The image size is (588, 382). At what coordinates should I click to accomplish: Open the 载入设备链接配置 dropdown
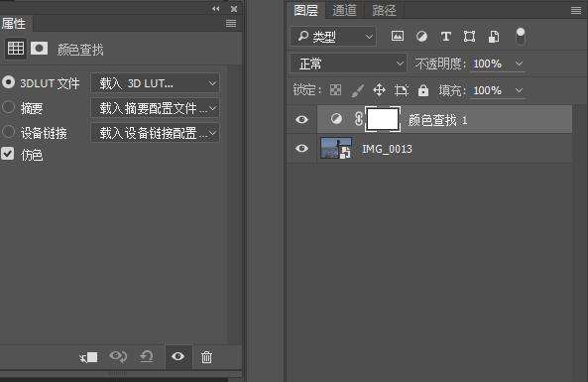(x=155, y=133)
